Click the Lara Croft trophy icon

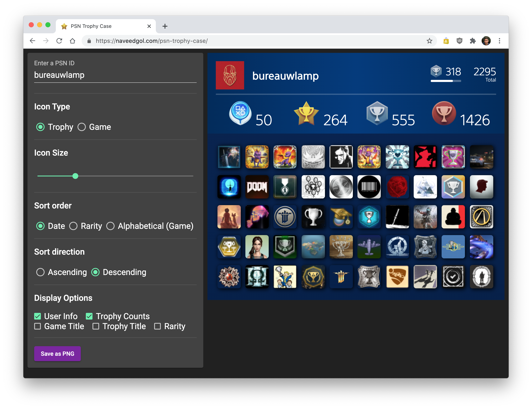pos(257,247)
